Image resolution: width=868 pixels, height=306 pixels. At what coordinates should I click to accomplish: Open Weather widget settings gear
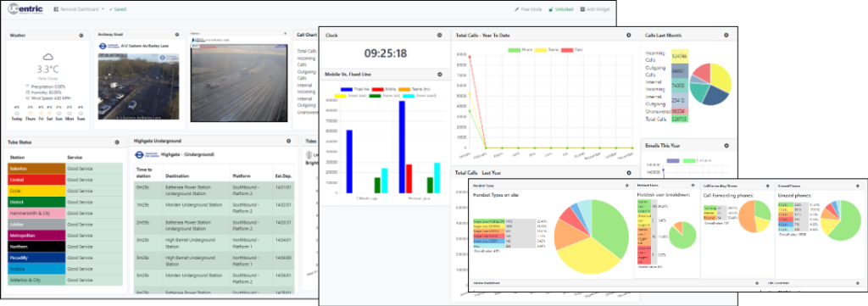[x=81, y=36]
